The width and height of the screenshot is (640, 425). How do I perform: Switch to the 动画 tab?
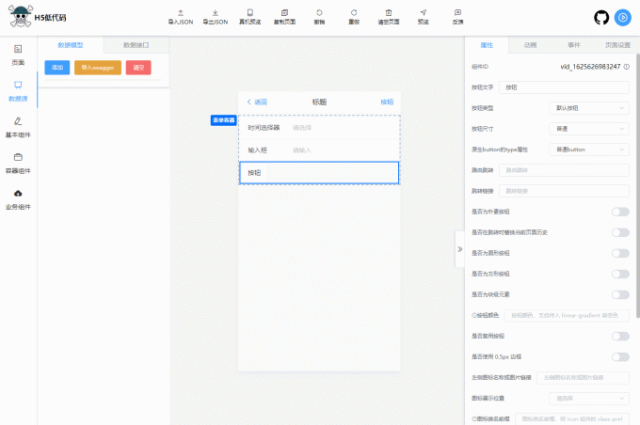point(530,45)
